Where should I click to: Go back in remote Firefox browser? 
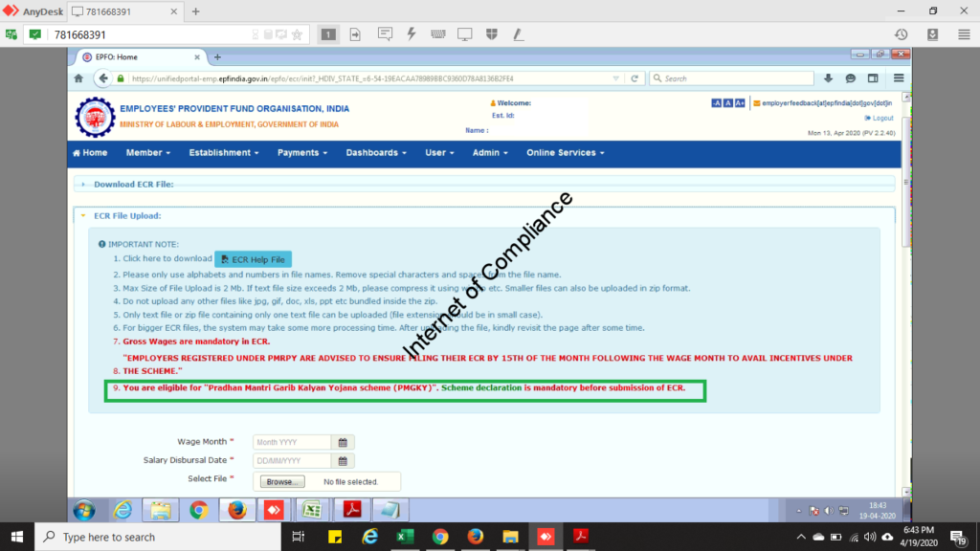pos(102,78)
